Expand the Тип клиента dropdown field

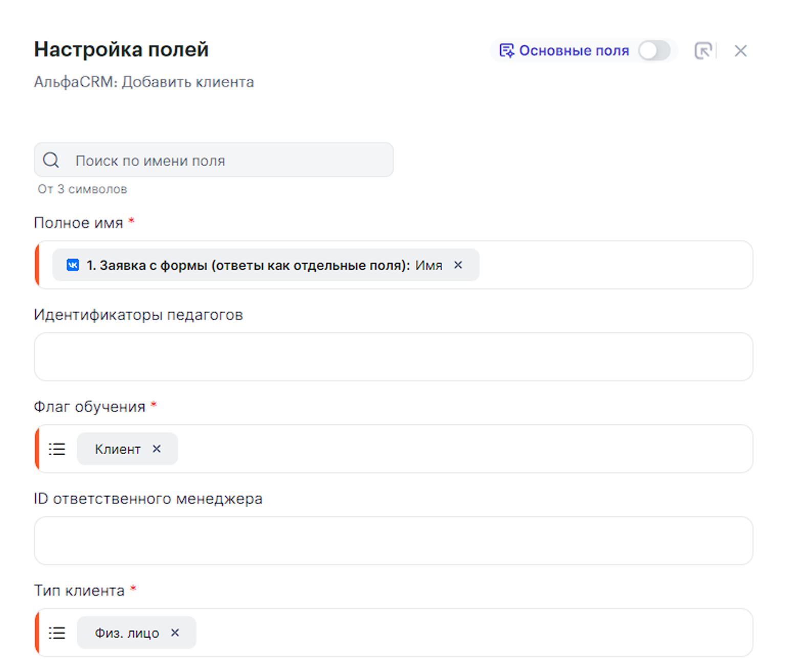[x=461, y=633]
